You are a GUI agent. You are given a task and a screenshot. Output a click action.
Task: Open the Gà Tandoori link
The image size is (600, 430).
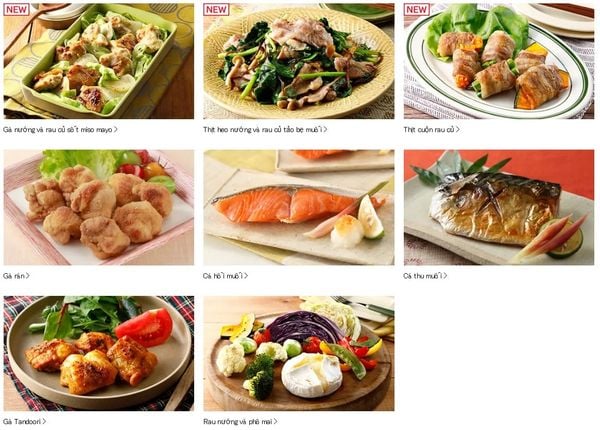click(24, 422)
